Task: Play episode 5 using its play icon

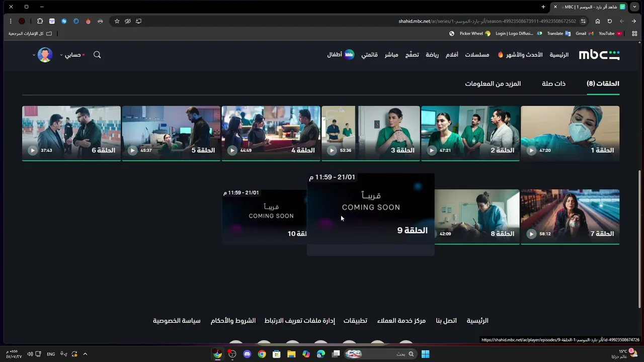Action: pos(132,150)
